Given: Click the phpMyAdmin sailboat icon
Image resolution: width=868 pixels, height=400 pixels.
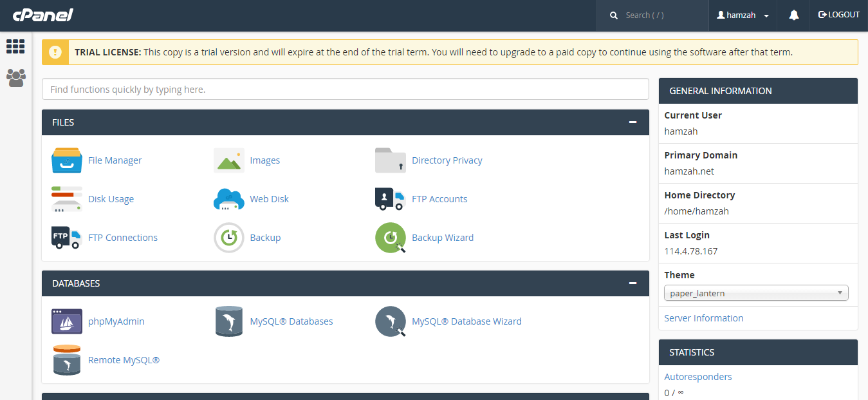Looking at the screenshot, I should click(x=66, y=321).
